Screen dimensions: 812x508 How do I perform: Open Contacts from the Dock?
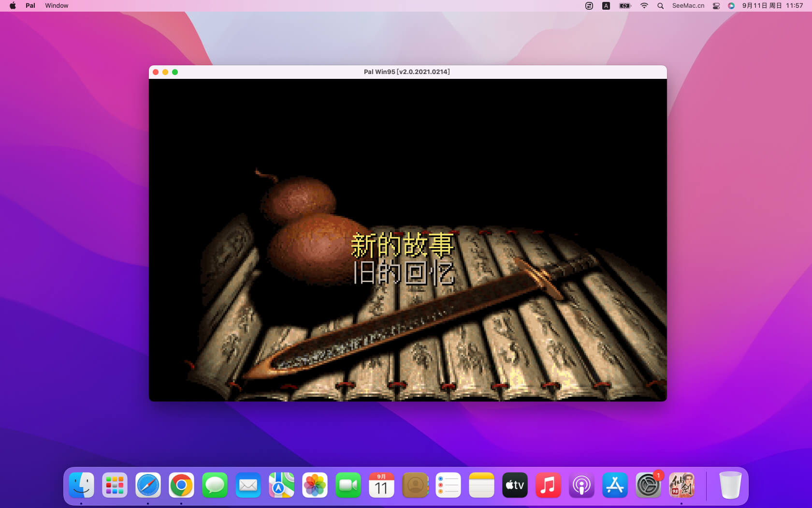click(x=415, y=485)
